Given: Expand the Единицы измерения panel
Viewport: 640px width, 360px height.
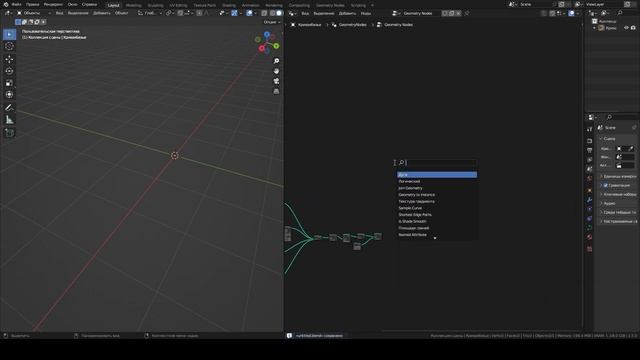Looking at the screenshot, I should pos(618,176).
